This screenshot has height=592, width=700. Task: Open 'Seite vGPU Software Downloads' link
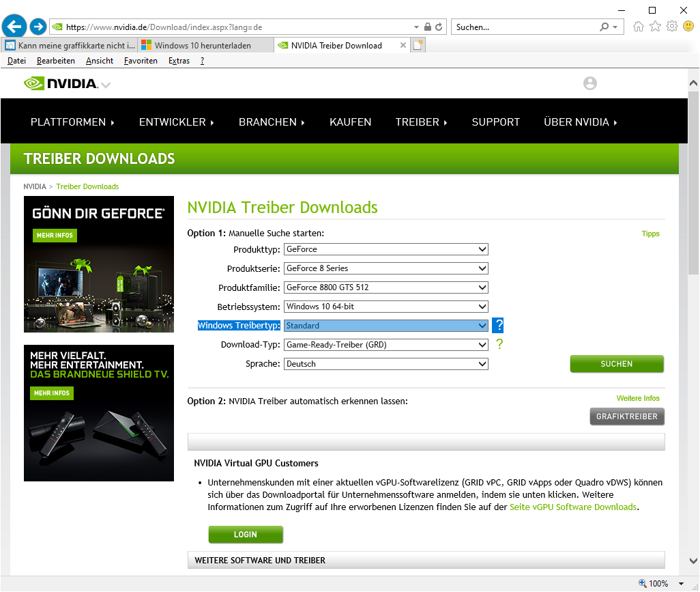(x=573, y=507)
